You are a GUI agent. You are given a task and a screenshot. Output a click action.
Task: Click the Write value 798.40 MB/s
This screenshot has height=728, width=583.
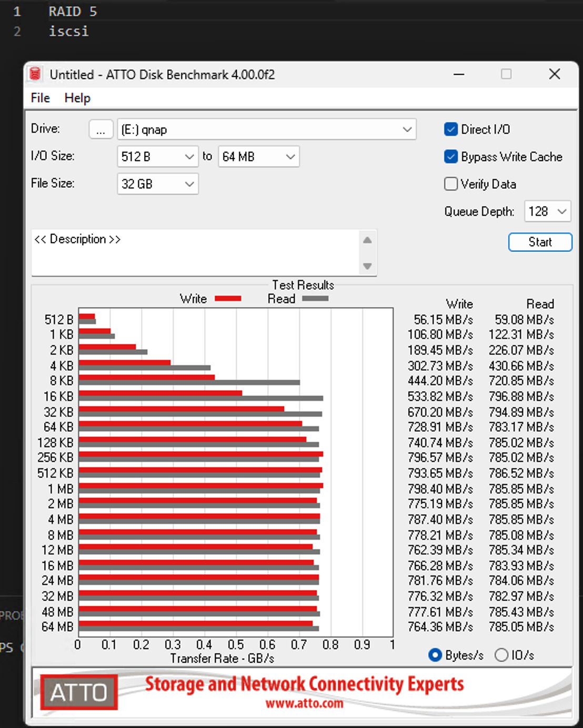pos(440,489)
